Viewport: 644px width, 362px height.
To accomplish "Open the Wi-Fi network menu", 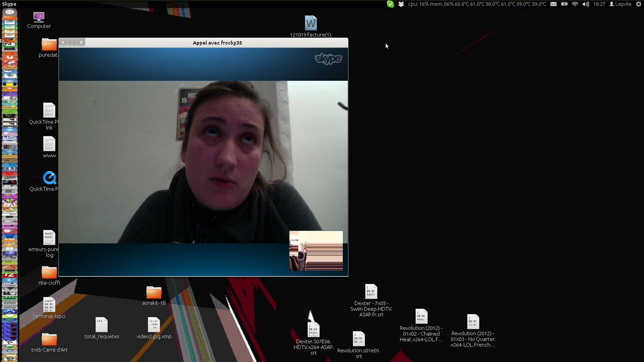I will (x=575, y=4).
